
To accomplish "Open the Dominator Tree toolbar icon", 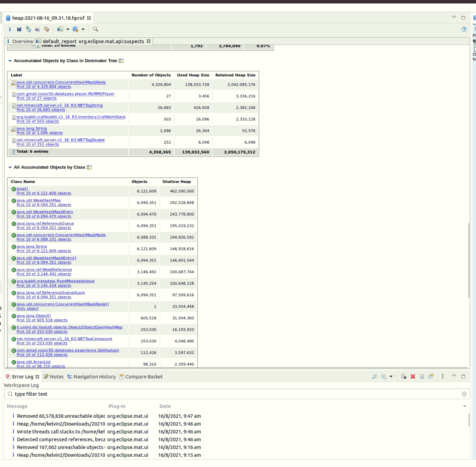I will 28,29.
